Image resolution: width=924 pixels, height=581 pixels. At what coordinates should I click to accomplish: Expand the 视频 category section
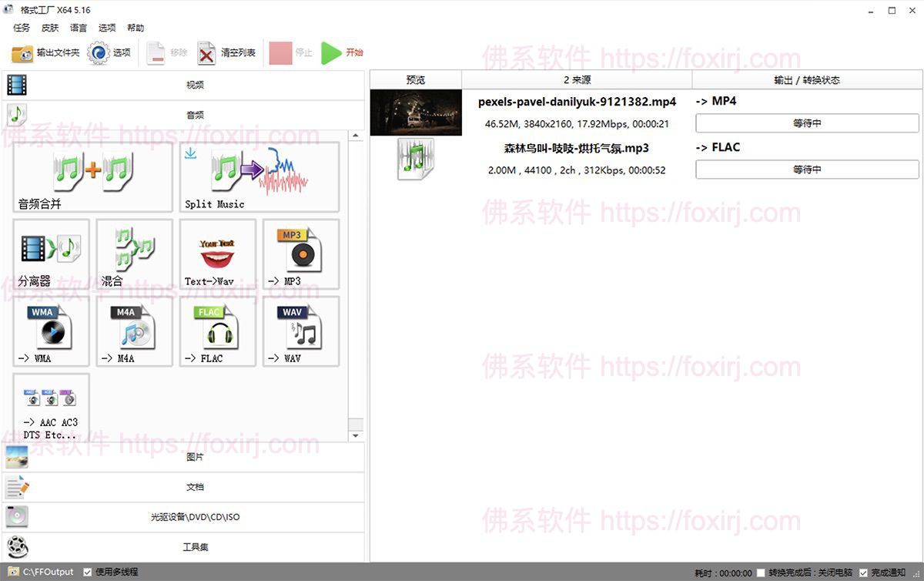pyautogui.click(x=183, y=86)
